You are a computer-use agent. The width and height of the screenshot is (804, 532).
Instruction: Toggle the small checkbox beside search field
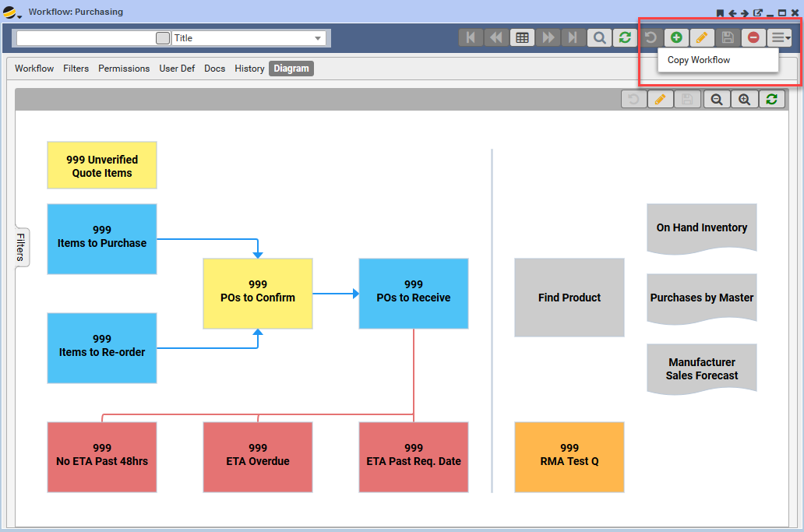162,38
